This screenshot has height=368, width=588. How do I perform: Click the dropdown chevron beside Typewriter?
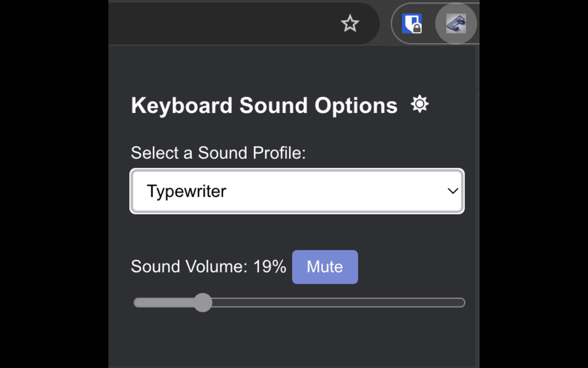pos(453,191)
